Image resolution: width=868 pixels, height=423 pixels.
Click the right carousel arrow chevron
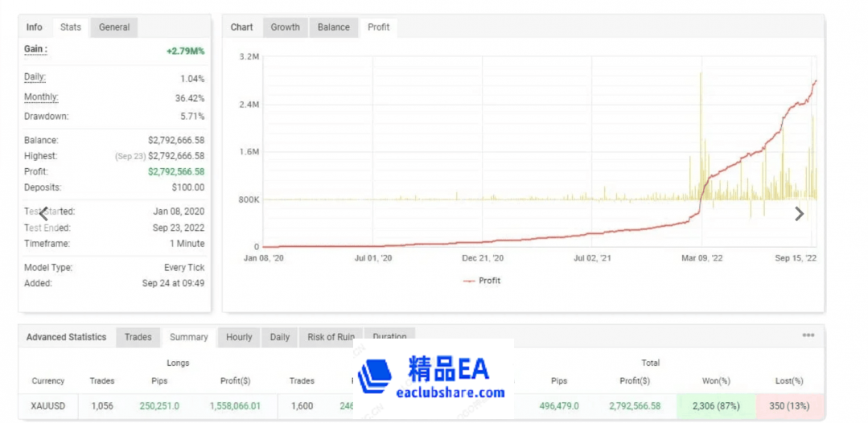799,214
